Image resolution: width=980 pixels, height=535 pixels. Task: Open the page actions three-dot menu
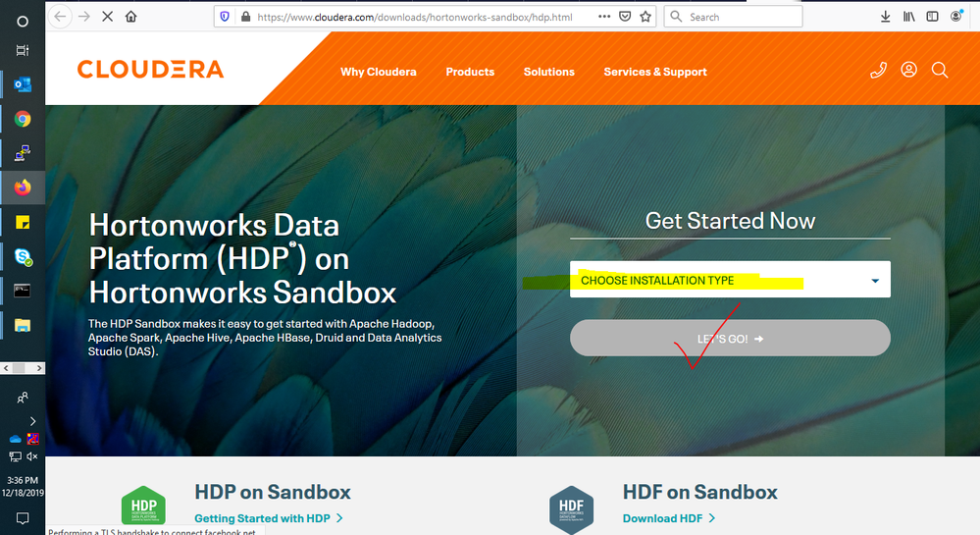point(603,17)
